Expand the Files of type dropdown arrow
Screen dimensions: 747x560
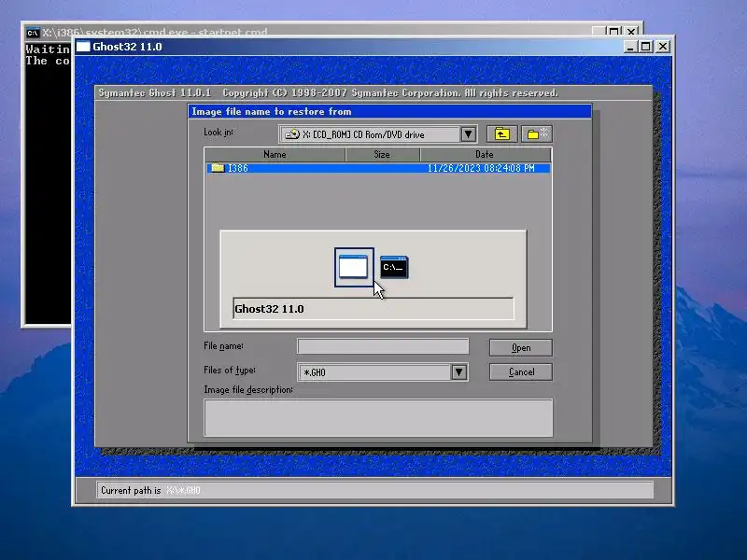(x=458, y=371)
